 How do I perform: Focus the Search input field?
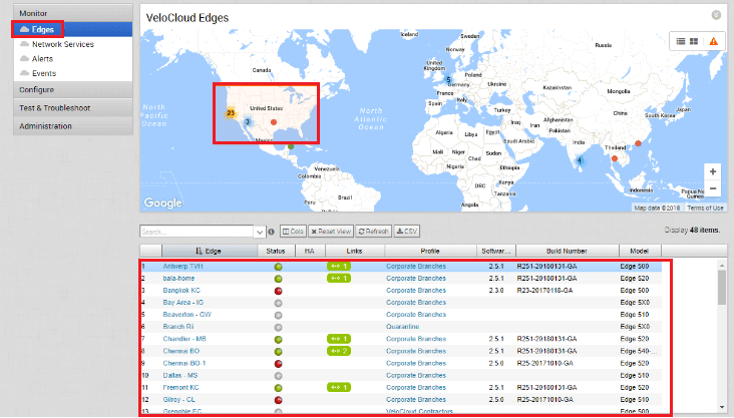(197, 231)
